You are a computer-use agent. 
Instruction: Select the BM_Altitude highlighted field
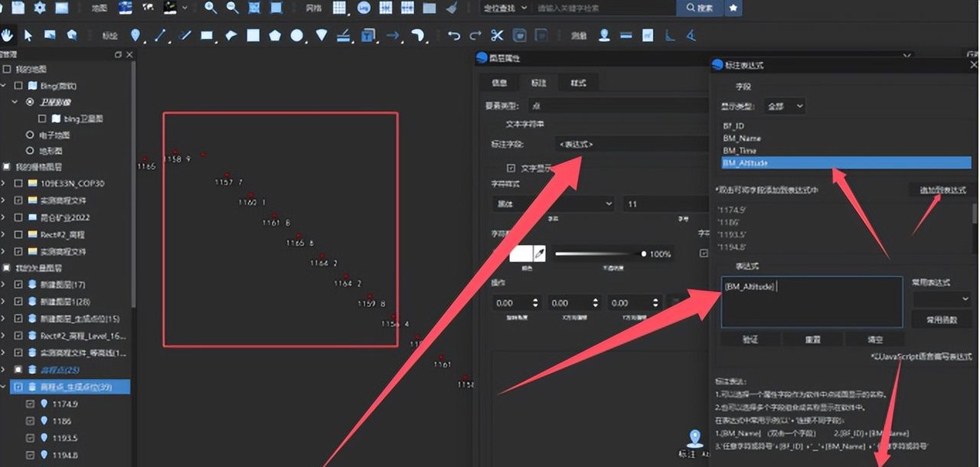[846, 162]
